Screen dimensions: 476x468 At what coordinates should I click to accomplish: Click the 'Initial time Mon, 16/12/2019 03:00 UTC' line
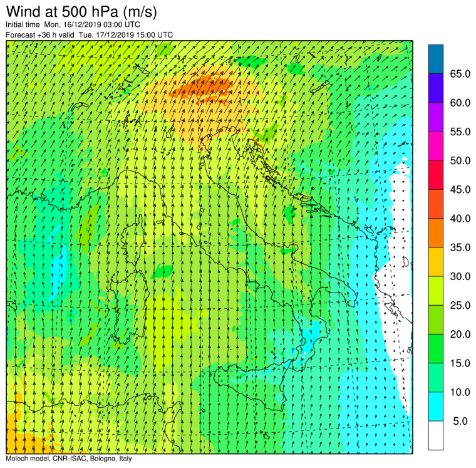coord(73,24)
